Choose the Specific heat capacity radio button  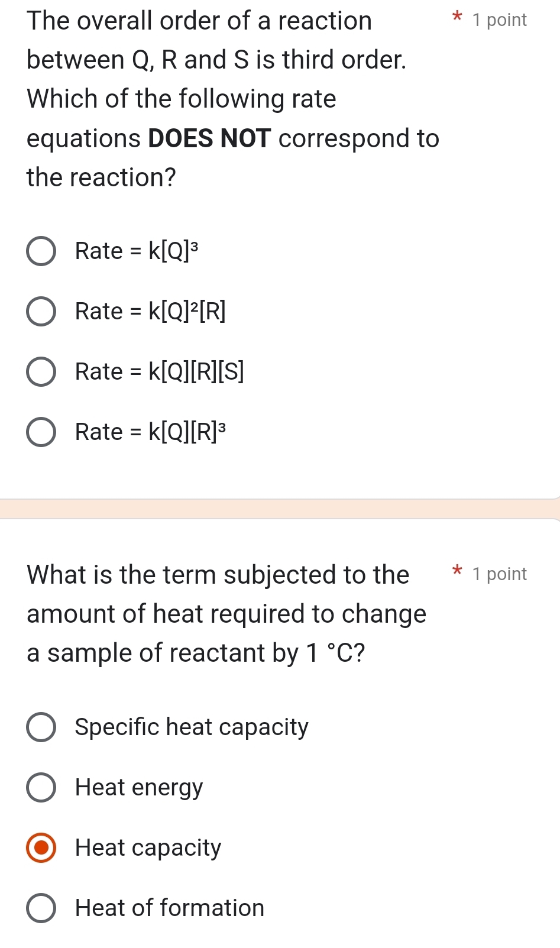41,727
